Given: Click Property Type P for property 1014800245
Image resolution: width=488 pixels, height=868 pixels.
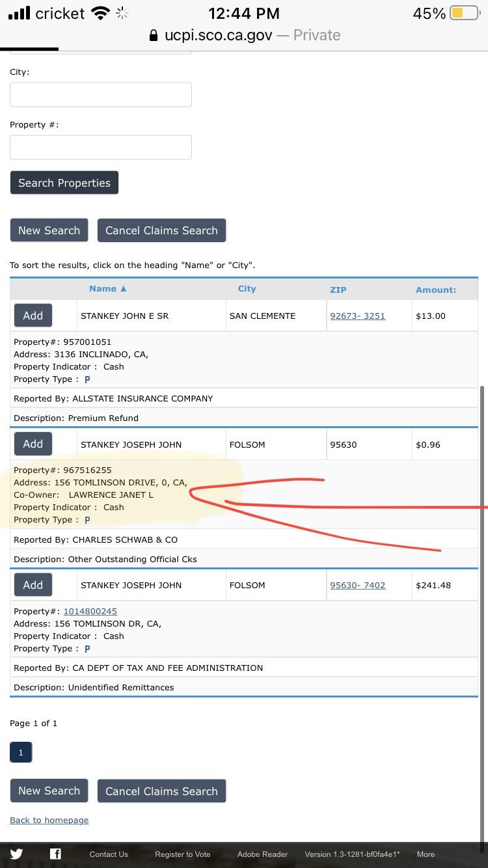Looking at the screenshot, I should point(87,649).
